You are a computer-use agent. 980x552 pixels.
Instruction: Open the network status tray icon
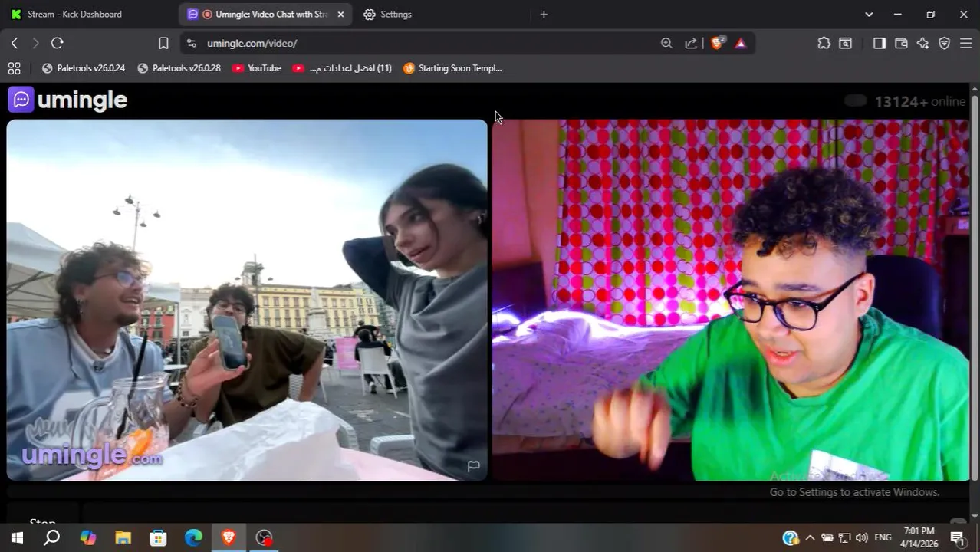pos(844,537)
